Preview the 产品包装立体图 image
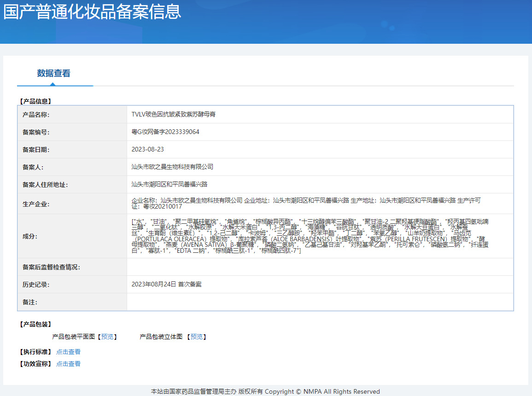 click(x=196, y=337)
